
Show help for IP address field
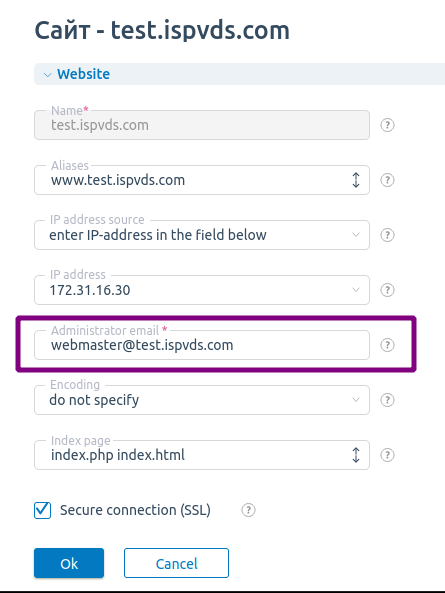387,290
